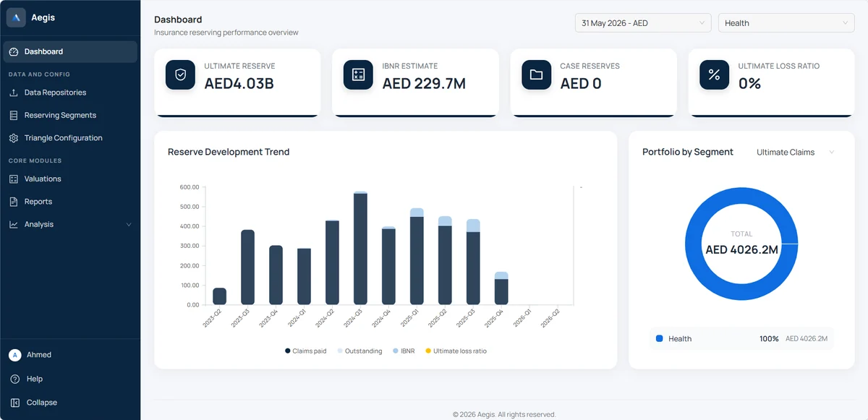Click the Health legend color swatch
The height and width of the screenshot is (420, 868).
[659, 338]
